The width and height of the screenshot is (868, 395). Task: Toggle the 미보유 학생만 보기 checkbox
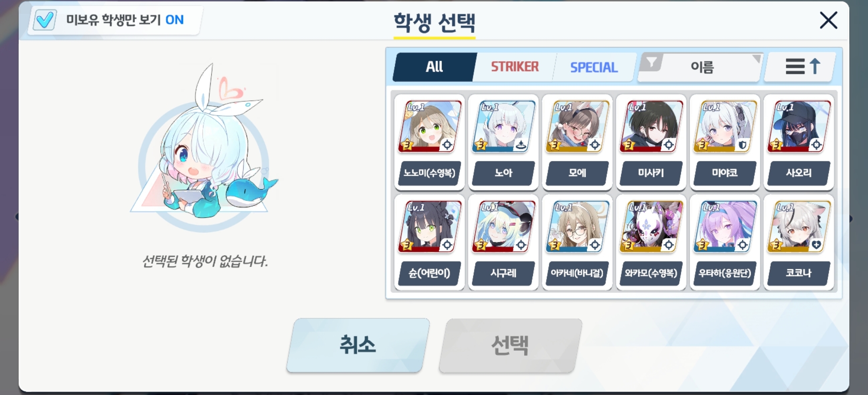44,20
